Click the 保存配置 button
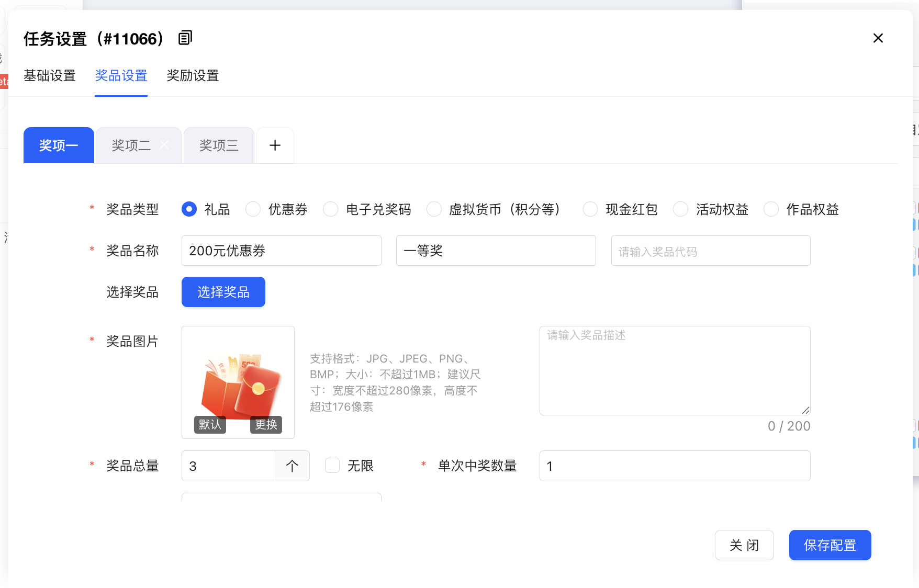 (830, 545)
